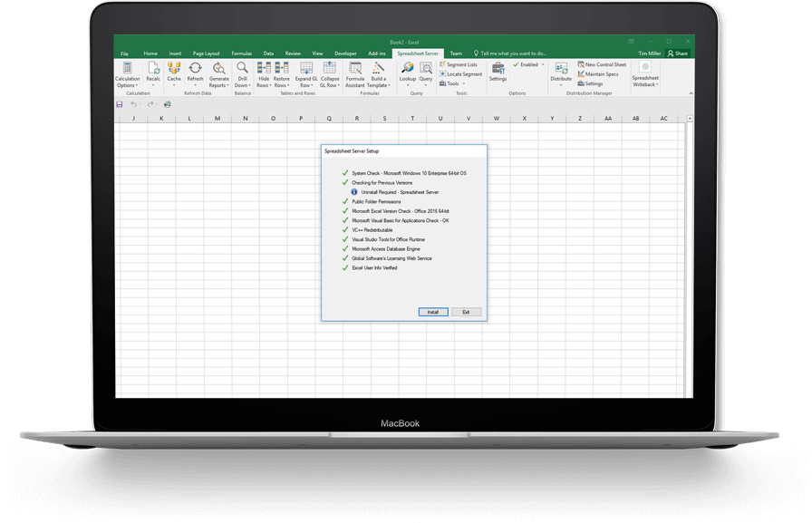Open Segment Lists

point(459,64)
